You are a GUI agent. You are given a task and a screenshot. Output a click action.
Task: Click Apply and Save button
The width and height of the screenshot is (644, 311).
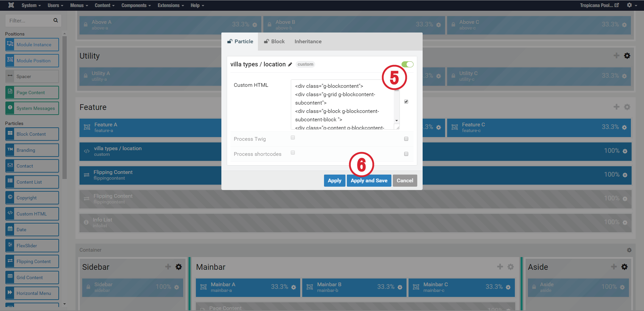point(369,181)
